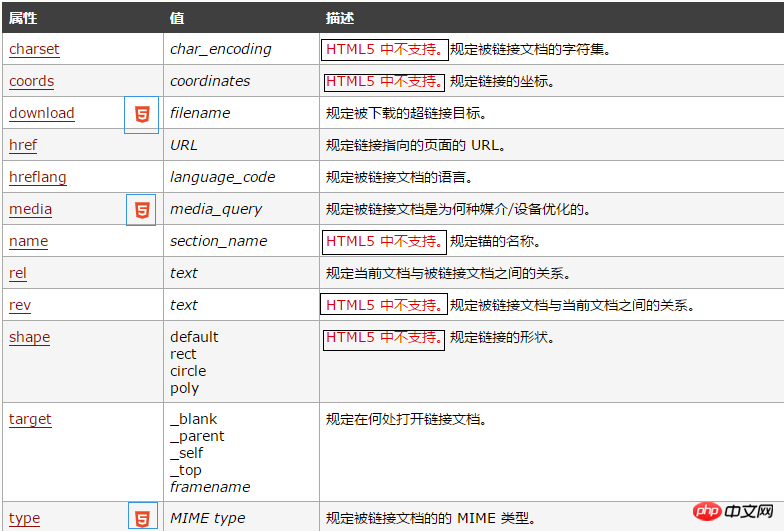Click description about MIME 类型
This screenshot has height=531, width=784.
431,518
